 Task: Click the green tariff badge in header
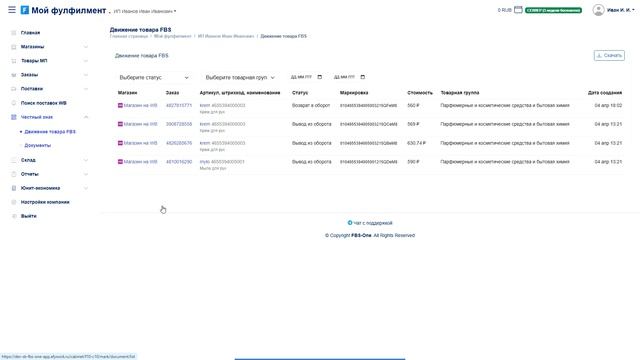pos(553,10)
